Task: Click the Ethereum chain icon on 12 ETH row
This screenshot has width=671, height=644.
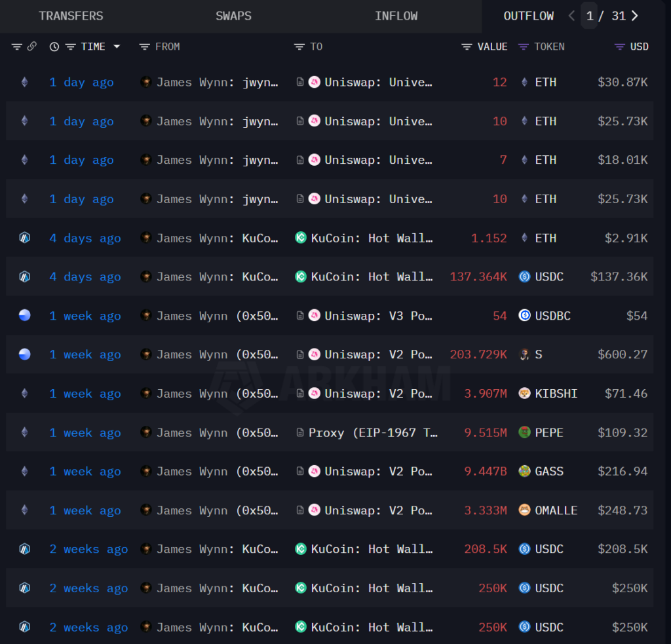Action: click(x=25, y=82)
